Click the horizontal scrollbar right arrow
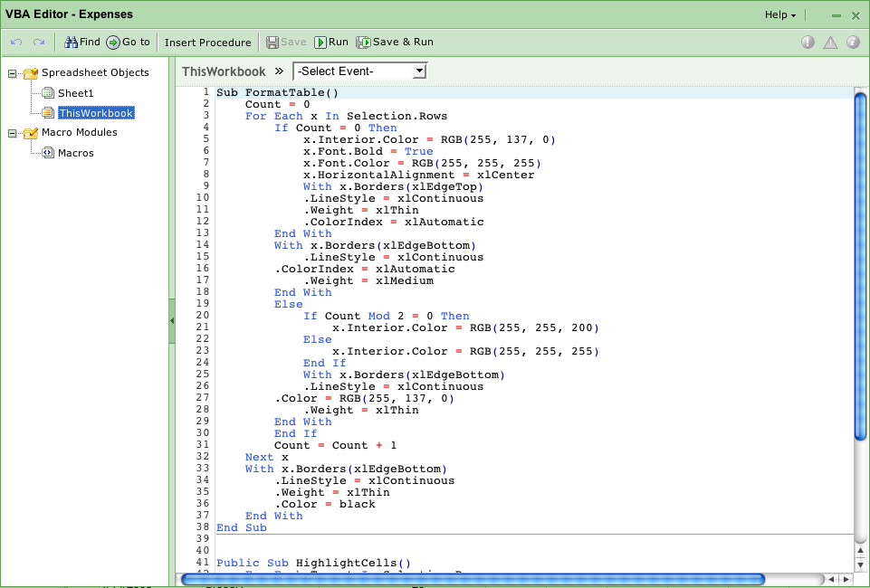Viewport: 870px width, 588px height. click(846, 580)
